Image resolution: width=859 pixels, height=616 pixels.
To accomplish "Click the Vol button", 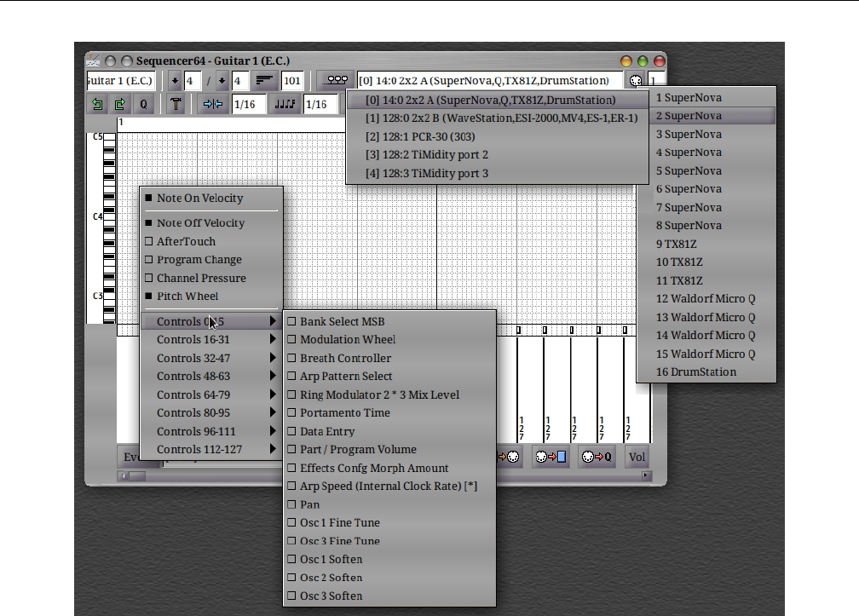I will tap(637, 457).
